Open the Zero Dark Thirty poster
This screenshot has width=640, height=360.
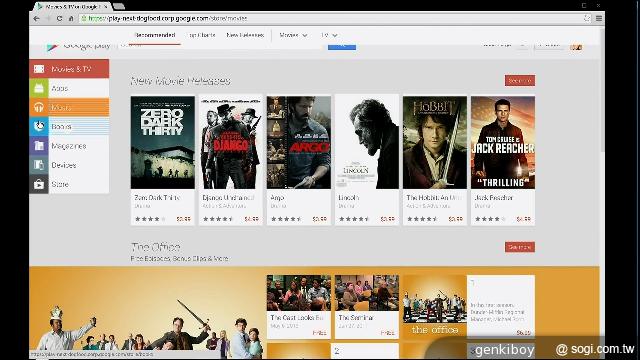(163, 142)
